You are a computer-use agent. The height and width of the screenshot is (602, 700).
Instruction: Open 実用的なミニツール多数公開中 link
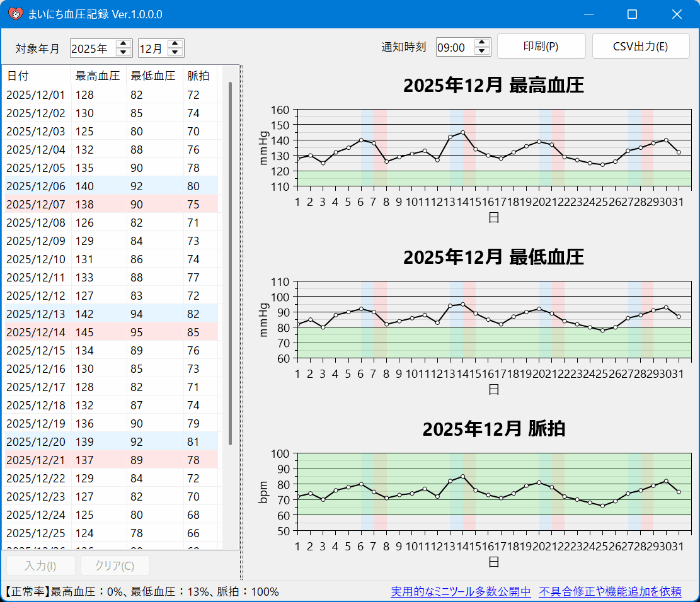point(461,592)
